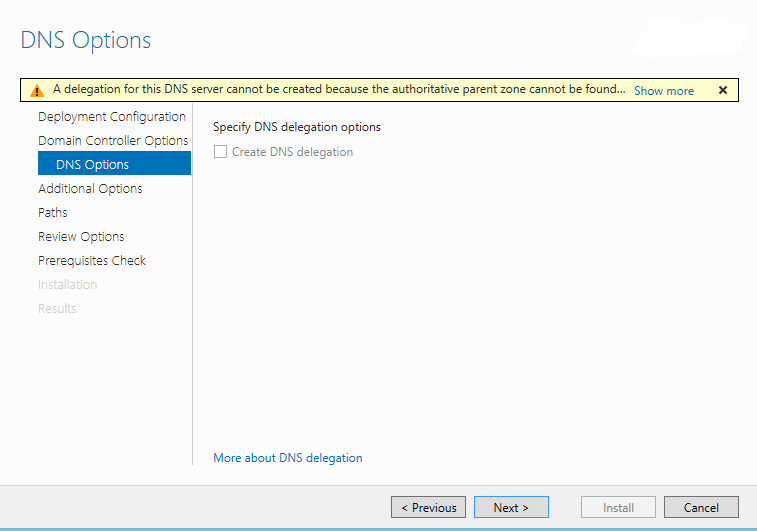757x531 pixels.
Task: Click the Specify DNS delegation options label
Action: coord(297,128)
